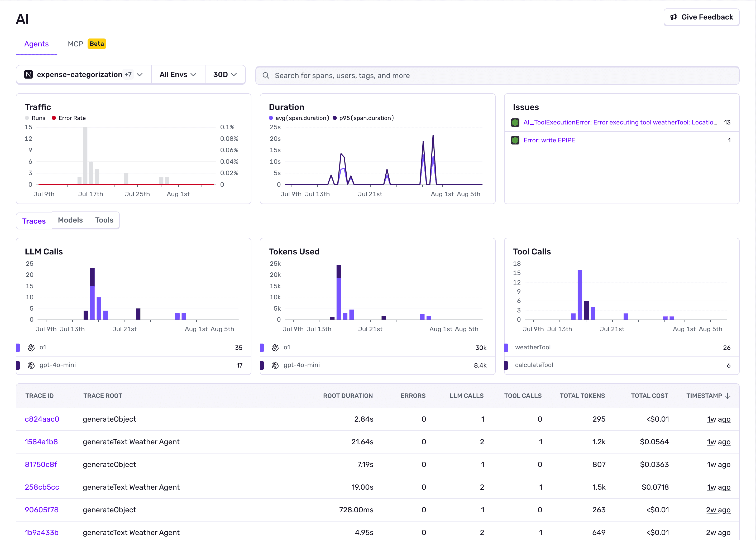The width and height of the screenshot is (756, 540).
Task: Click the Node.js icon beside Error: write EPIPE
Action: click(x=515, y=140)
